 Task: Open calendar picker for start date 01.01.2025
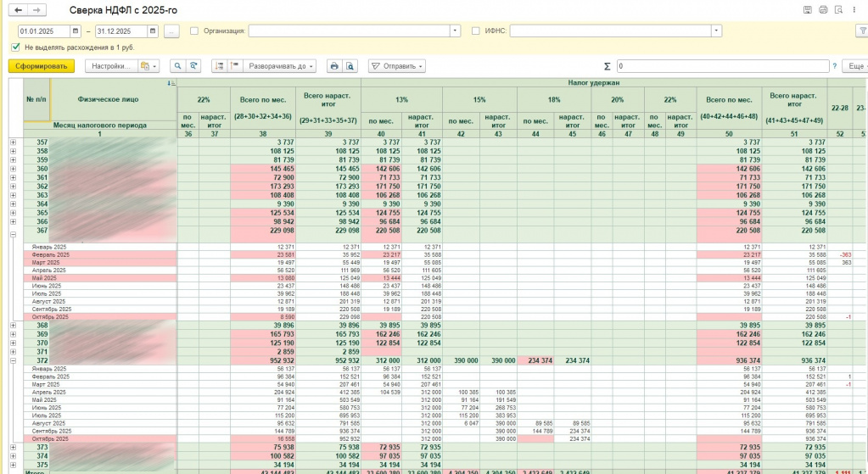coord(76,31)
